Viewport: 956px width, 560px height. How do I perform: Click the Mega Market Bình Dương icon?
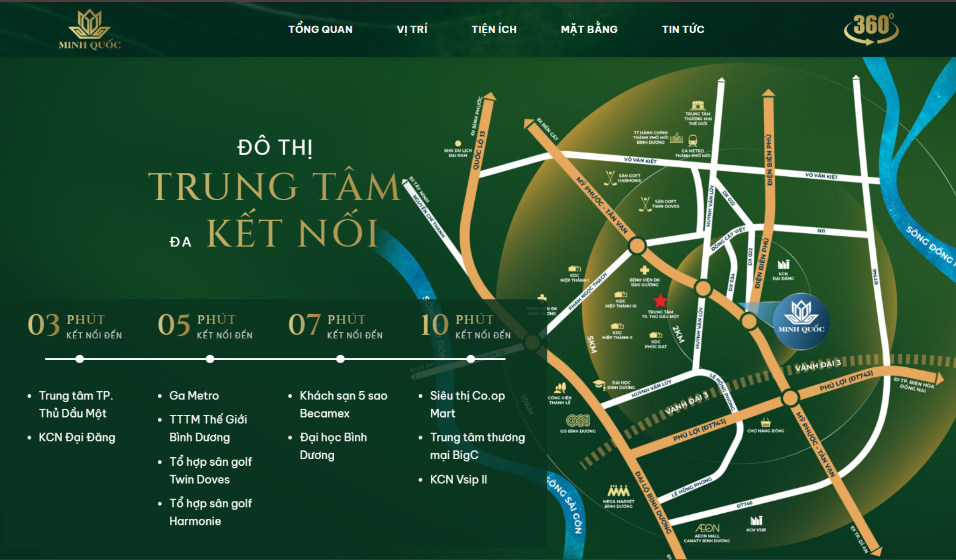coord(619,491)
